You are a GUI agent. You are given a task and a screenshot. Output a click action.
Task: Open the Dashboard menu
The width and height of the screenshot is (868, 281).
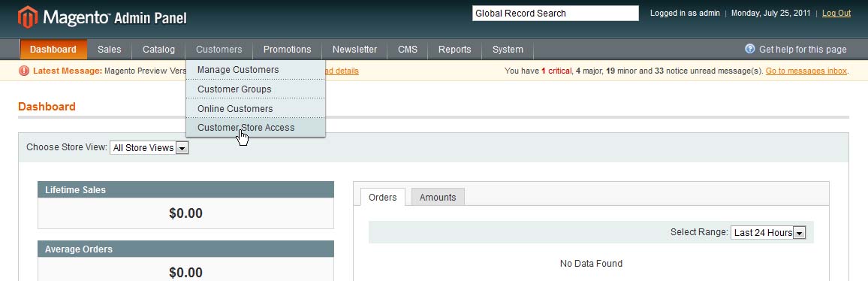click(x=53, y=50)
